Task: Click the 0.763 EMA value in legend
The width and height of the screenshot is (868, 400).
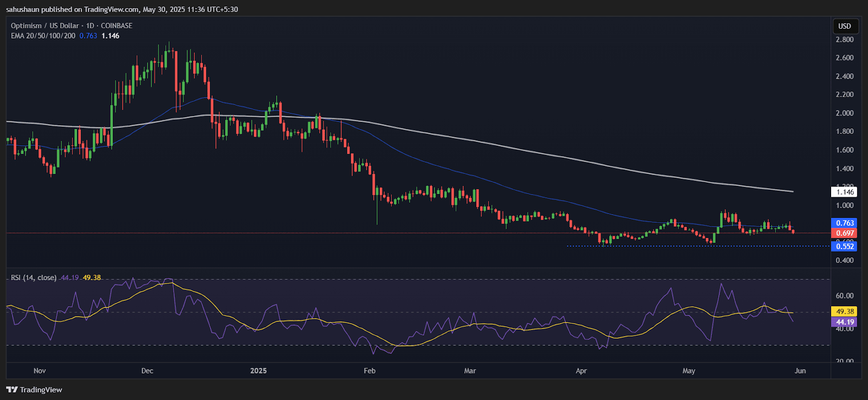Action: [88, 36]
